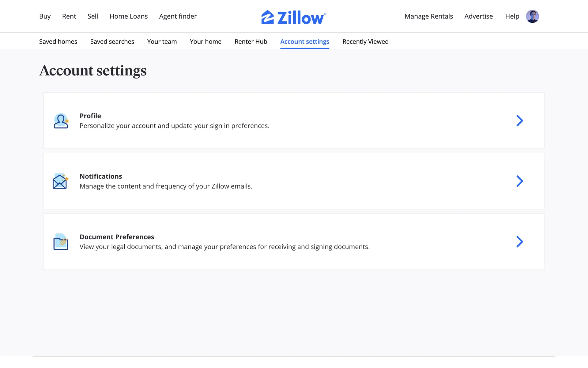Click the Document Preferences folder icon
The height and width of the screenshot is (368, 588).
click(x=61, y=242)
